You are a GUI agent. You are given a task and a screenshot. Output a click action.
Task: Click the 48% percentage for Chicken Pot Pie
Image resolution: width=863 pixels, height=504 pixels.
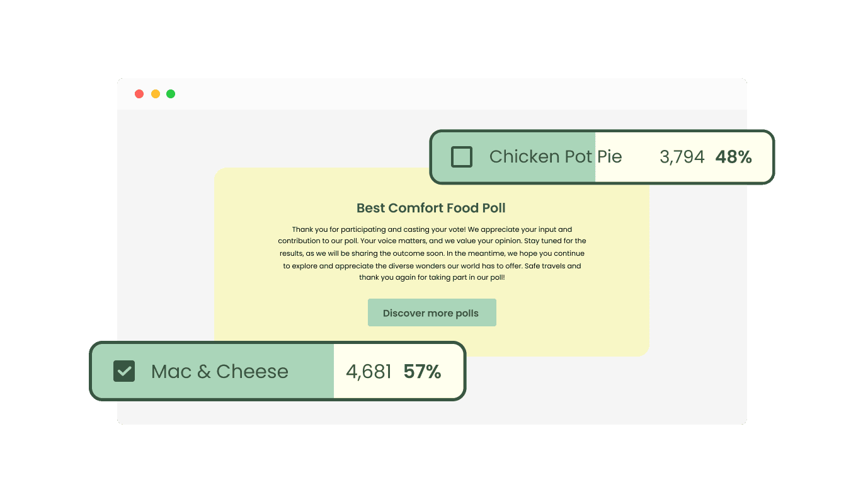[x=733, y=157]
